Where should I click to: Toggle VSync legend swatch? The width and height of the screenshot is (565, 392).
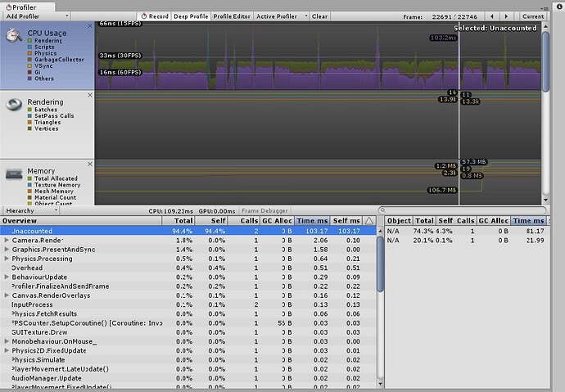click(x=30, y=65)
